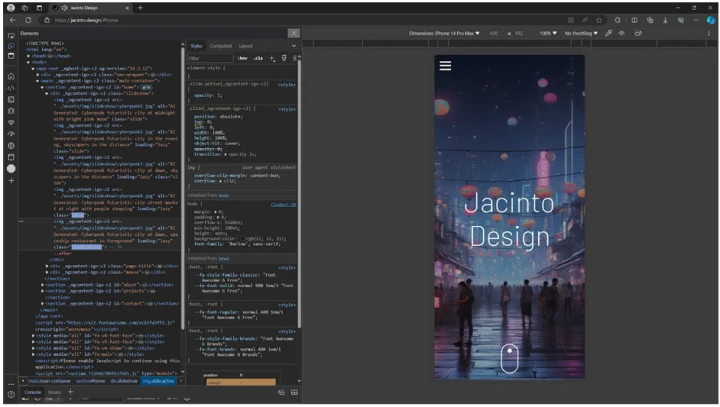720x407 pixels.
Task: Collapse the slideshow div node
Action: click(47, 93)
